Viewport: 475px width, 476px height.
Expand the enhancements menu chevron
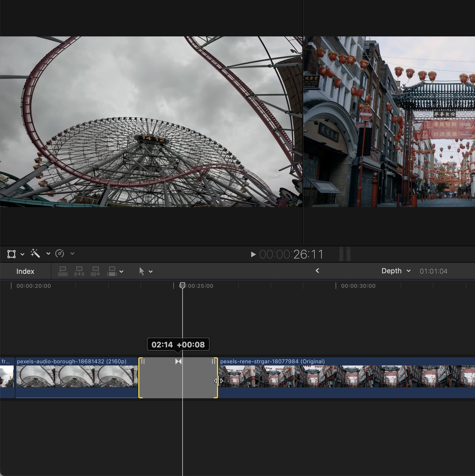[x=48, y=254]
